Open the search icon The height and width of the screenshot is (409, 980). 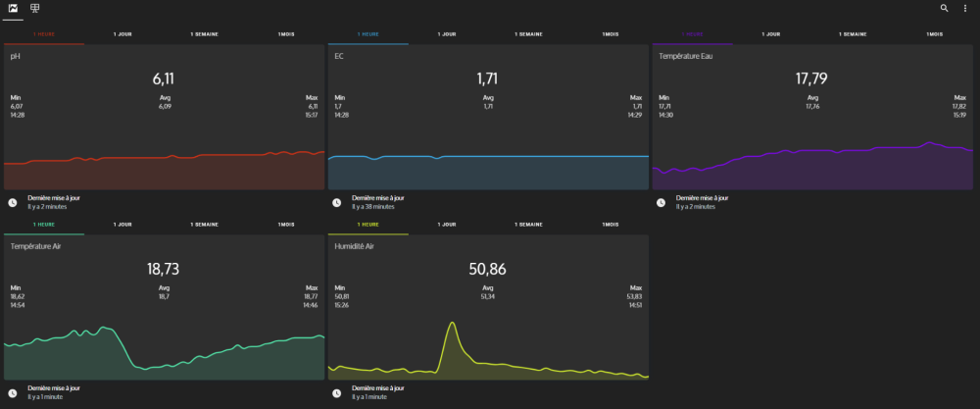945,8
